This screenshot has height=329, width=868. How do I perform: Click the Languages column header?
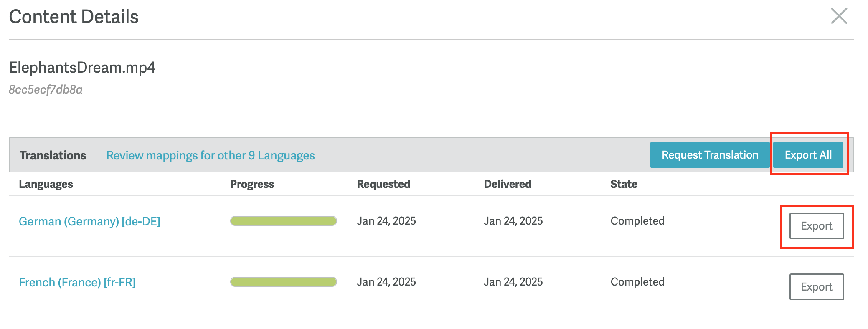pos(46,184)
